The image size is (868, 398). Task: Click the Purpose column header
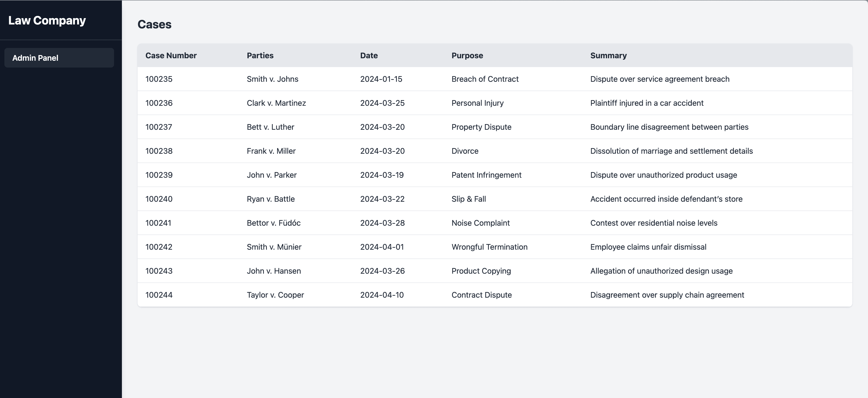tap(467, 56)
